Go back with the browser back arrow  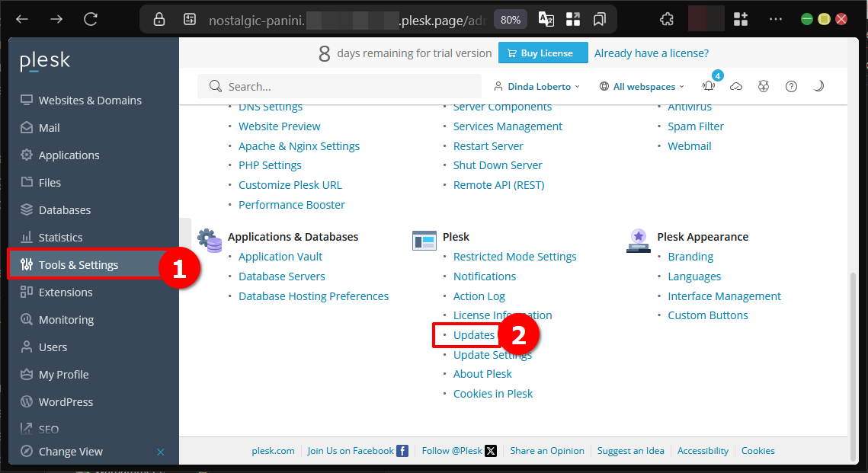pos(22,19)
